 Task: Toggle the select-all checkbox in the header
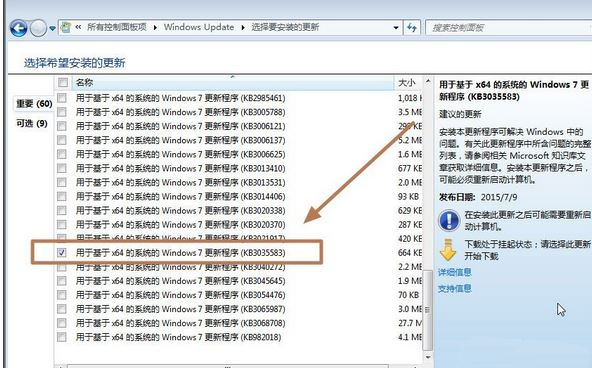(x=63, y=82)
